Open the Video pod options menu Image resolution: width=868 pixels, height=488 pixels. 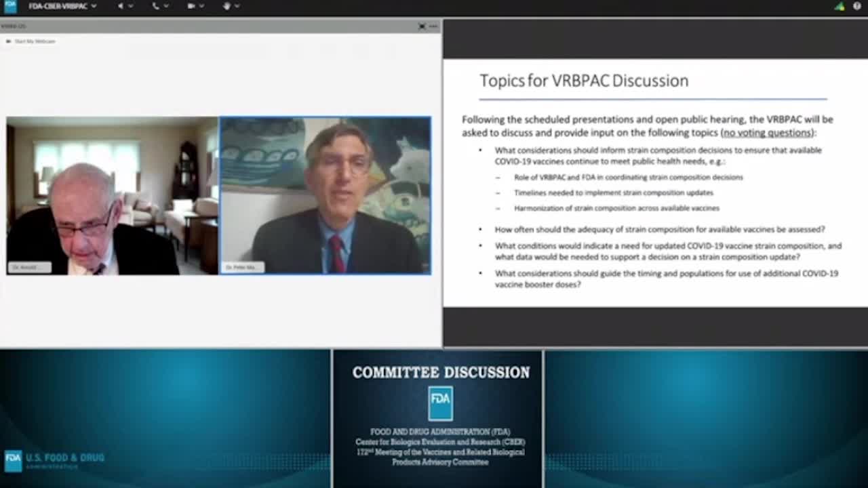point(433,26)
